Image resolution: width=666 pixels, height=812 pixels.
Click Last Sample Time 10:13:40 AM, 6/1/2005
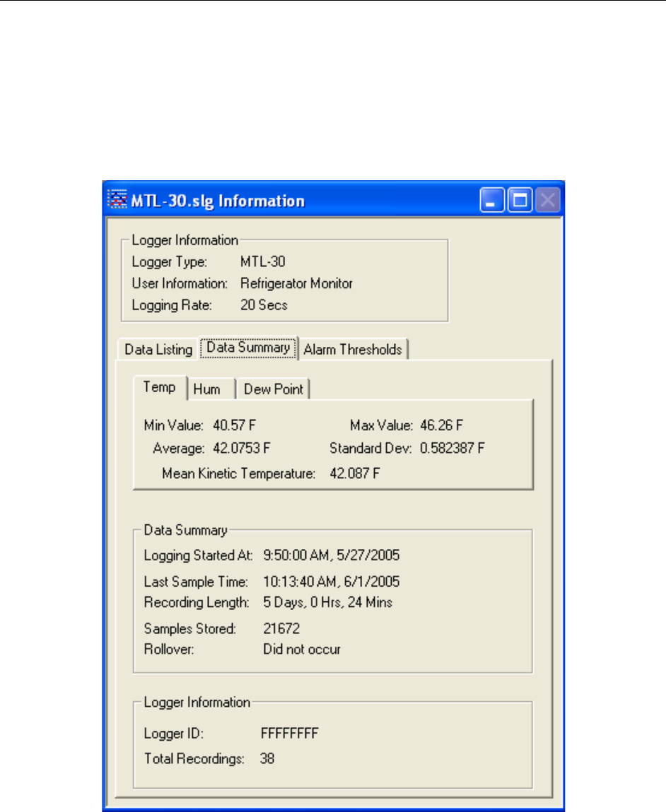332,582
